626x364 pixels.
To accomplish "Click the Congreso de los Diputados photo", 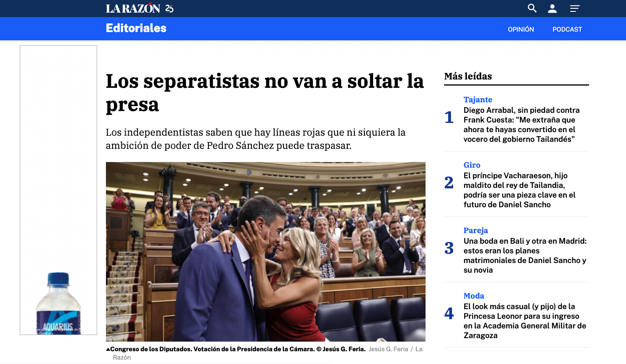I will tap(266, 252).
